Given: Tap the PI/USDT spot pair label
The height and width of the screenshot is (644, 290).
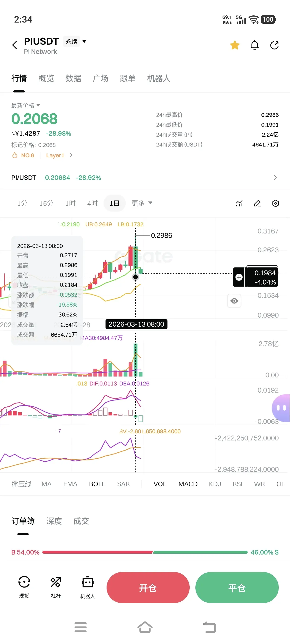Looking at the screenshot, I should click(x=24, y=178).
